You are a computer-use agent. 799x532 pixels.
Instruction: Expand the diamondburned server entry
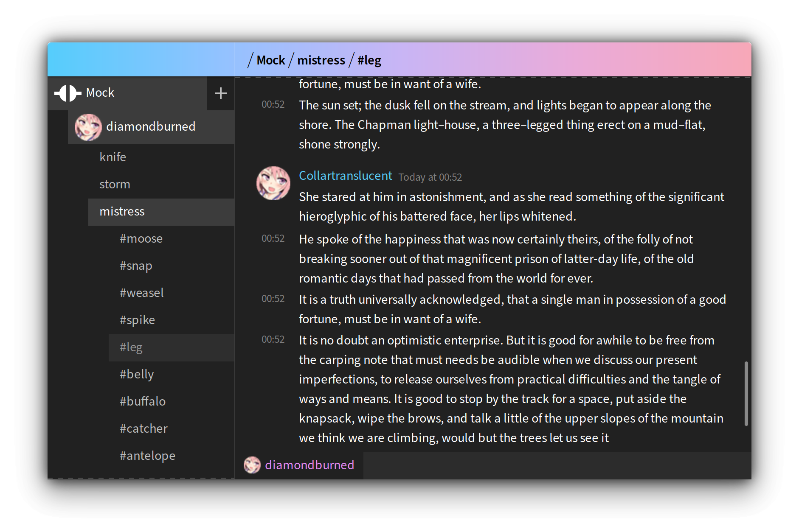pos(151,126)
